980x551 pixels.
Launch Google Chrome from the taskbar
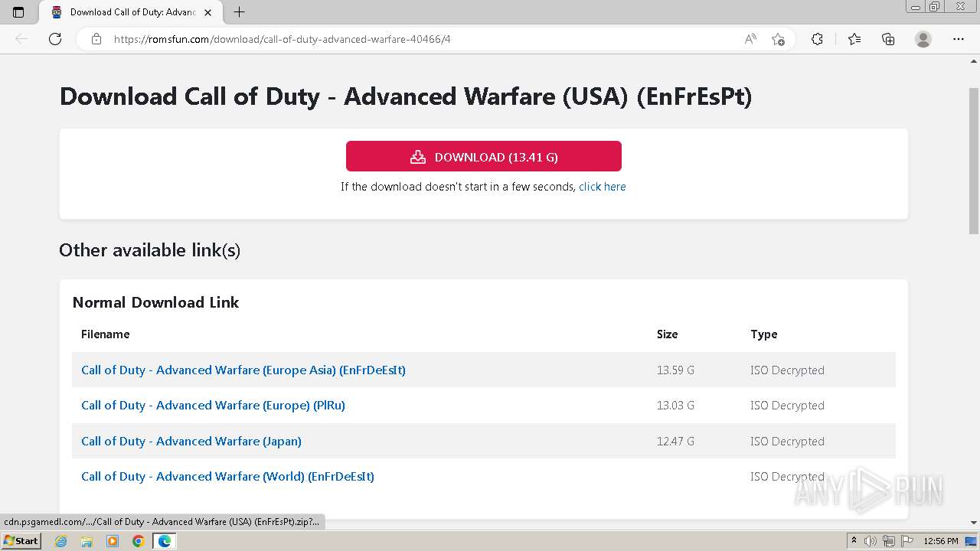(x=138, y=541)
